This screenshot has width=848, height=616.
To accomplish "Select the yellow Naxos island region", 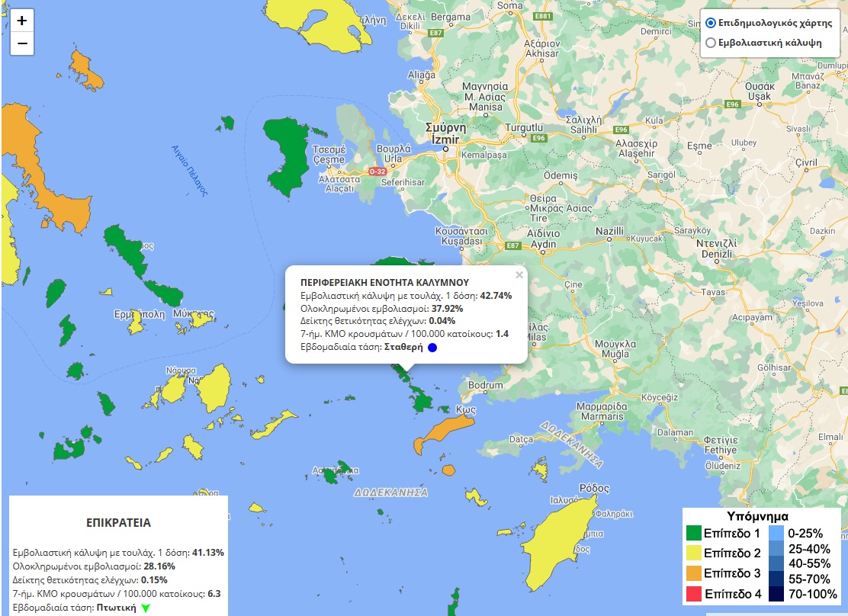I will pyautogui.click(x=215, y=388).
